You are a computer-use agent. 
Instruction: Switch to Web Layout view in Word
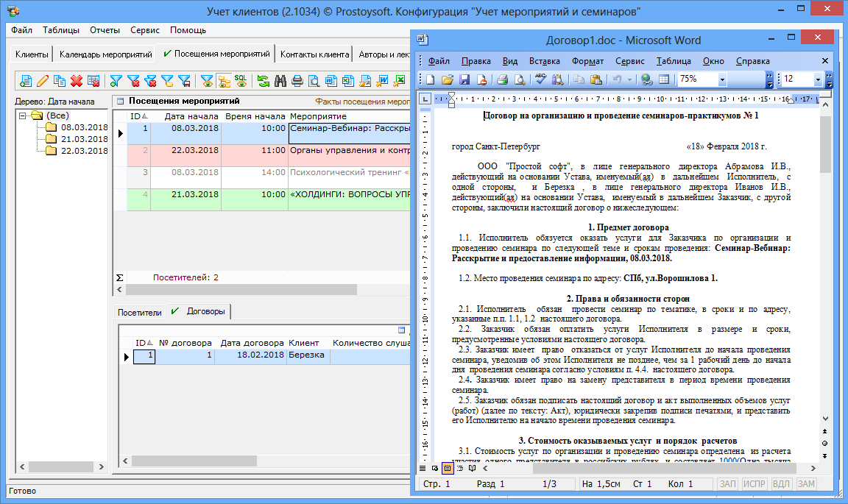435,468
